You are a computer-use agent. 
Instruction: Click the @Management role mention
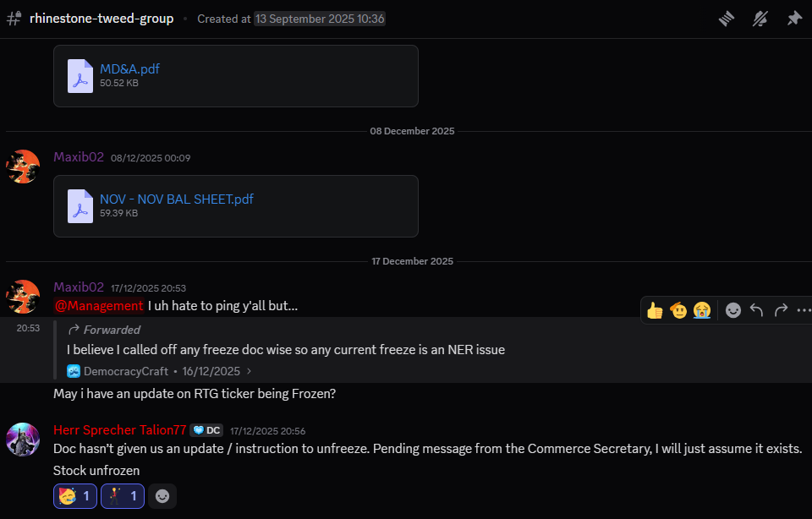click(x=98, y=305)
